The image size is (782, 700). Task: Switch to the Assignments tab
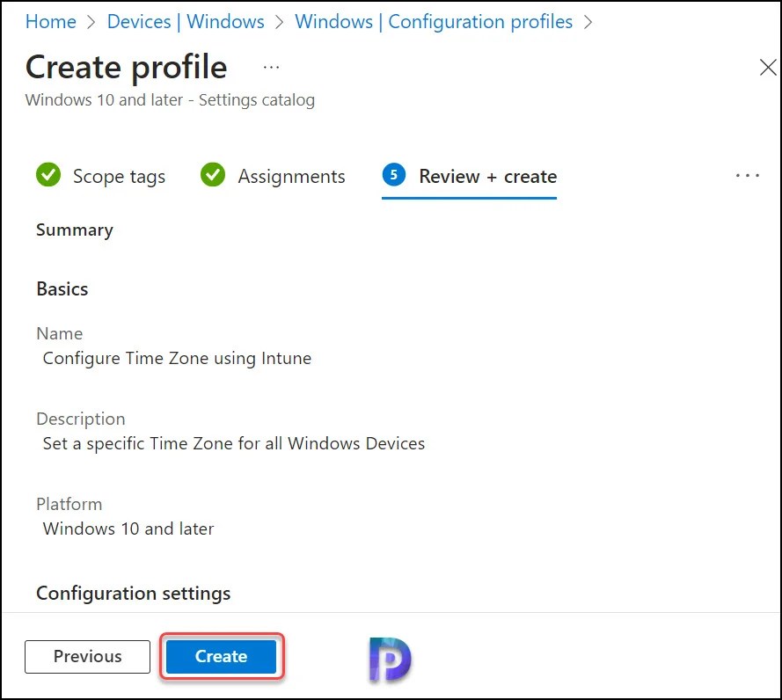coord(291,177)
